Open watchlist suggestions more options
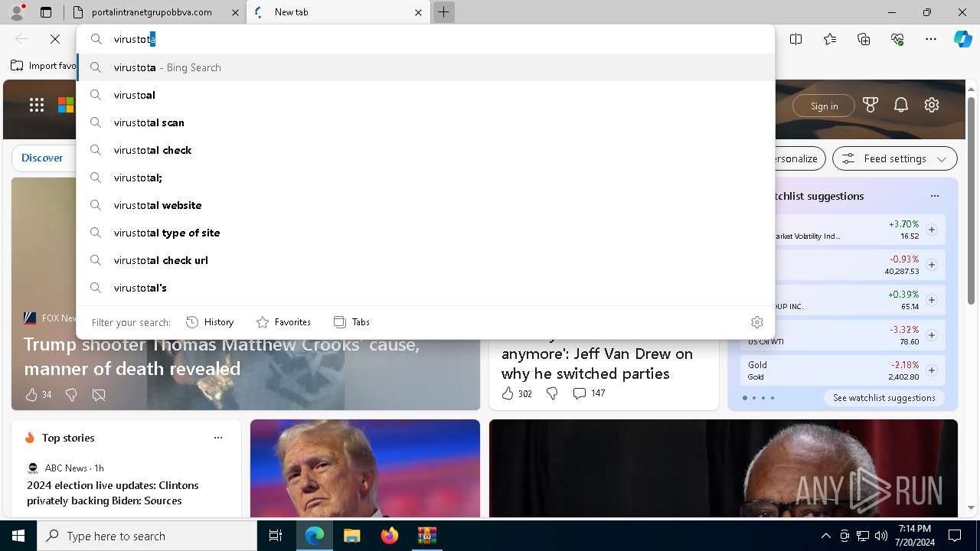This screenshot has height=551, width=980. (x=934, y=196)
